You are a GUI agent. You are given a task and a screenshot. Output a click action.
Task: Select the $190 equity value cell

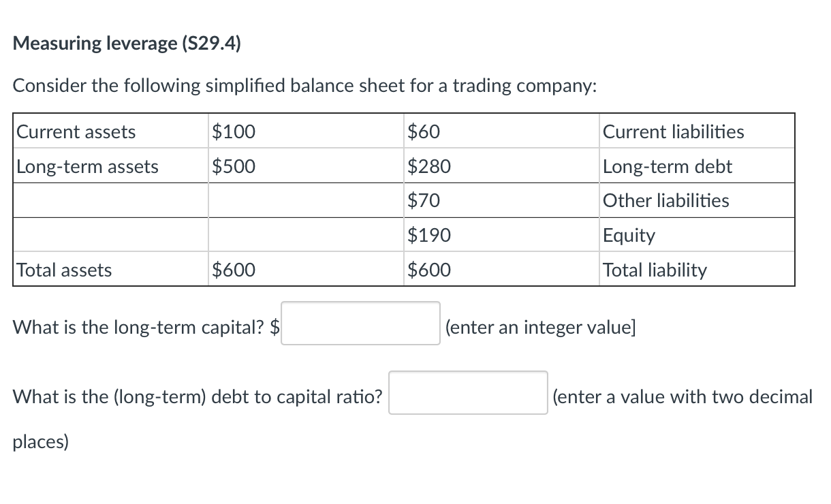pyautogui.click(x=429, y=235)
